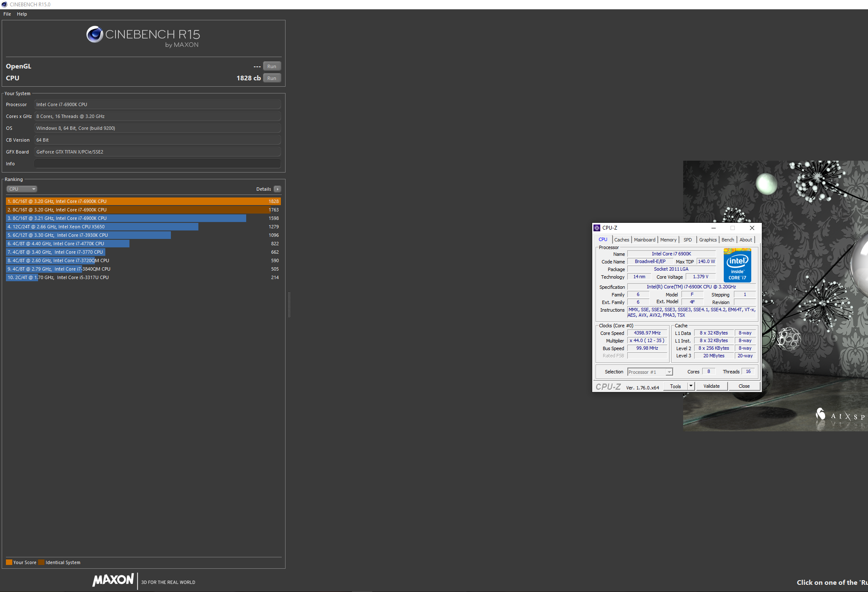The width and height of the screenshot is (868, 592).
Task: Switch to the SPD tab in CPU-Z
Action: [x=688, y=240]
